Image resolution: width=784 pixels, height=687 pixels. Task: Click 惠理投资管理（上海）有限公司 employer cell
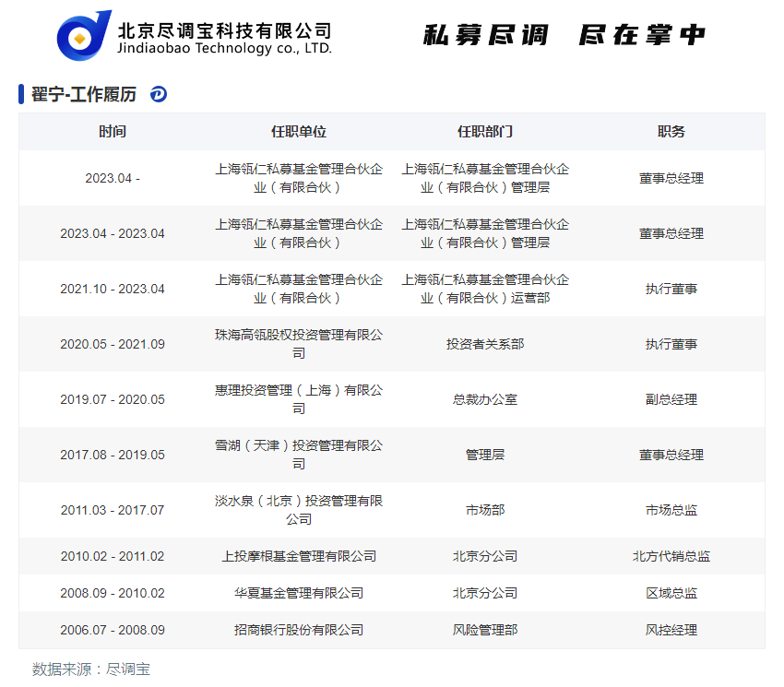pos(299,399)
